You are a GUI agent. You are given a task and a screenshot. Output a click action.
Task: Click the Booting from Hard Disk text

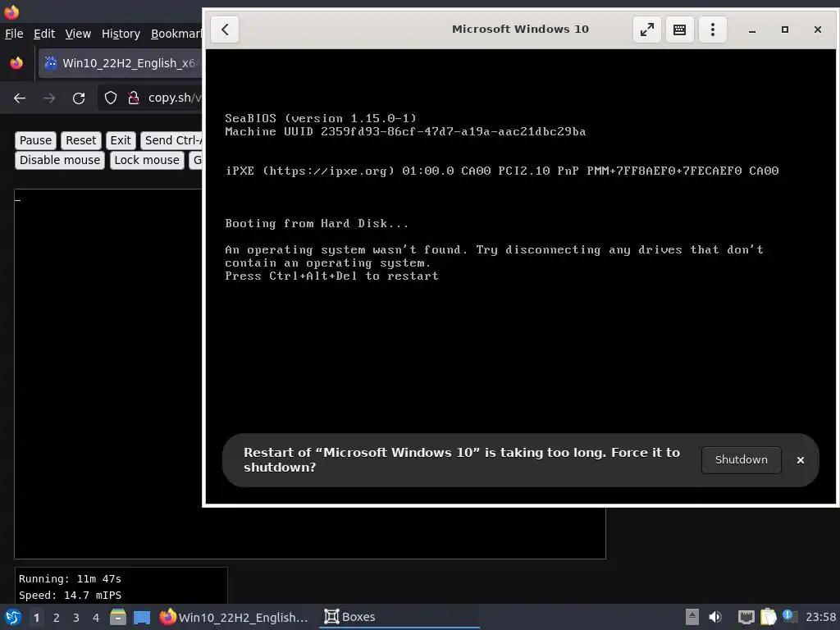click(316, 223)
